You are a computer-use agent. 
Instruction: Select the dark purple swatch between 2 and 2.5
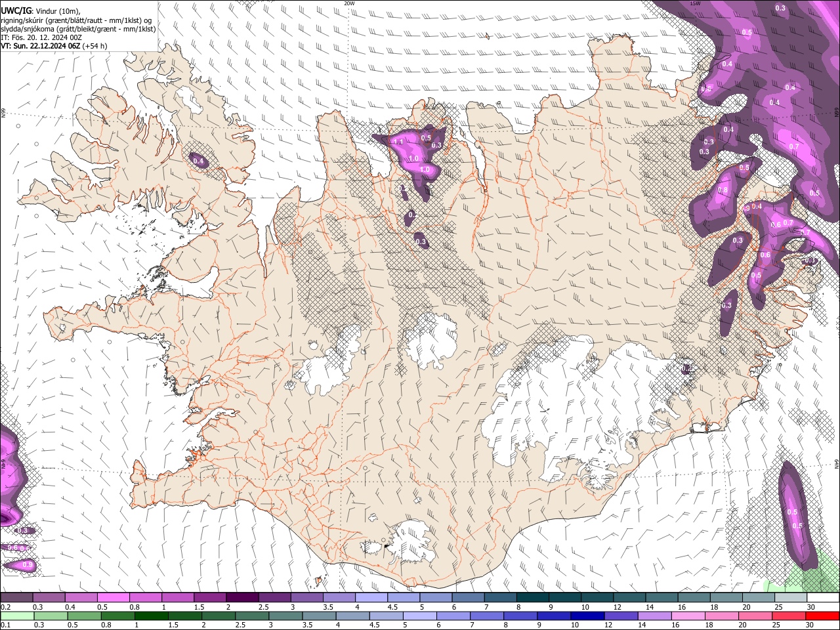point(242,597)
